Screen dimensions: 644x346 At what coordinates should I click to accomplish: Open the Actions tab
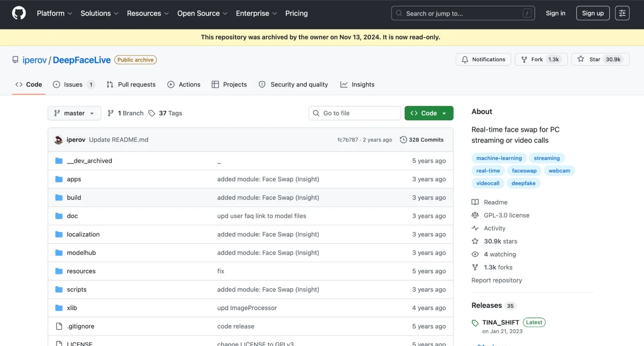pyautogui.click(x=184, y=84)
